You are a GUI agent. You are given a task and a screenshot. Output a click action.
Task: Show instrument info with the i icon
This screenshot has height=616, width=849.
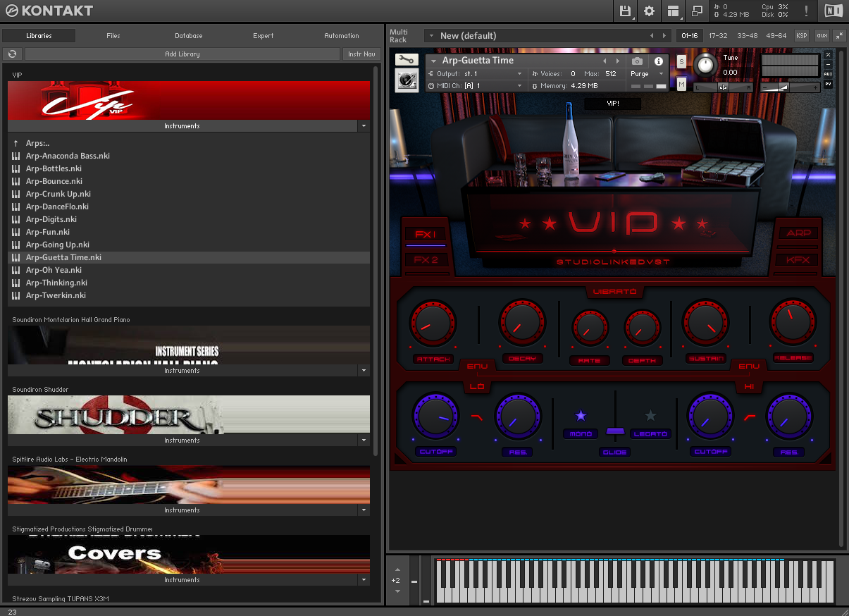(659, 61)
